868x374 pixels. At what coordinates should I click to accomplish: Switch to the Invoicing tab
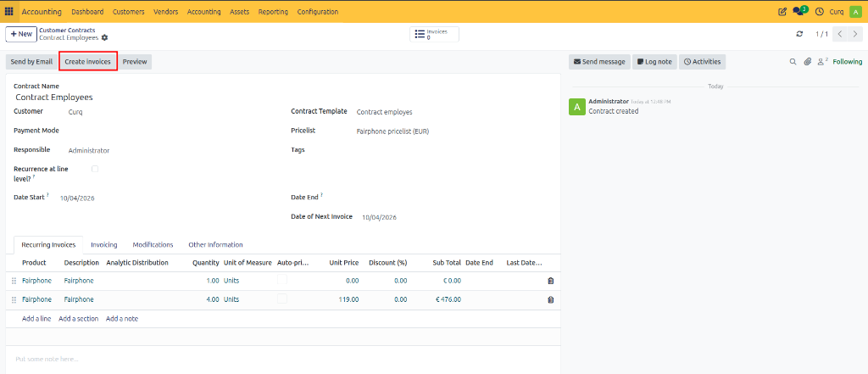pos(104,245)
